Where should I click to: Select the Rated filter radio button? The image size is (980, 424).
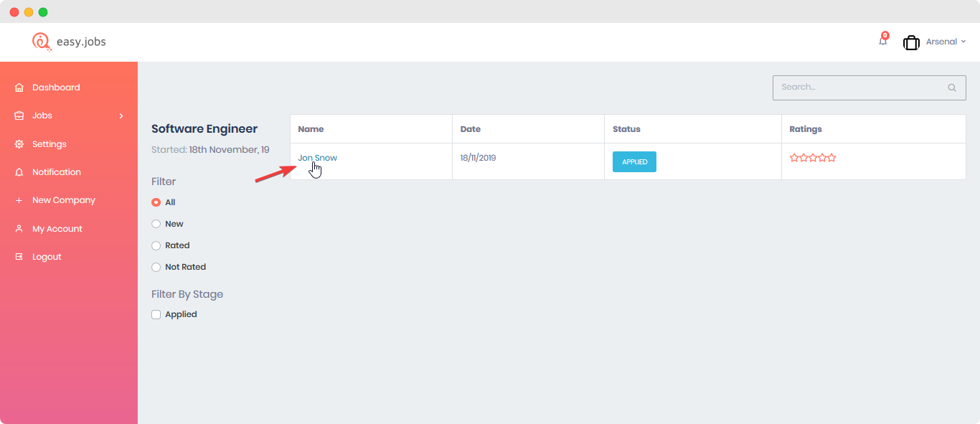156,245
